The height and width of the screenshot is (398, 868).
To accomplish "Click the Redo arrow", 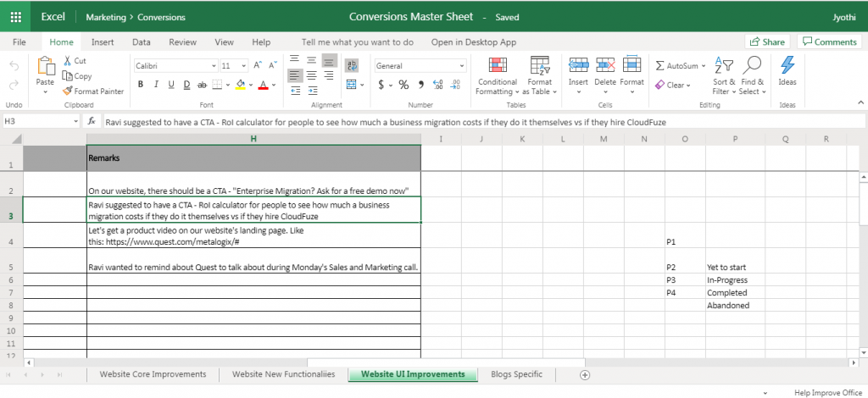I will (x=14, y=85).
